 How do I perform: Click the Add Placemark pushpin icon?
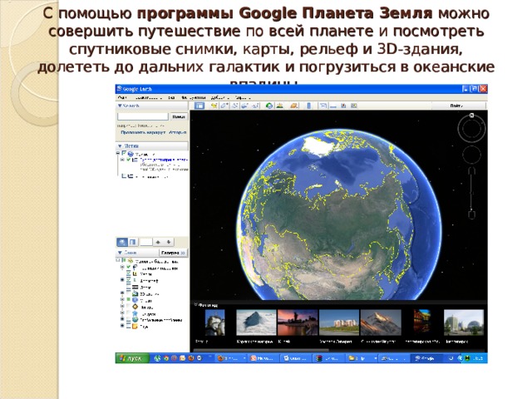click(214, 106)
